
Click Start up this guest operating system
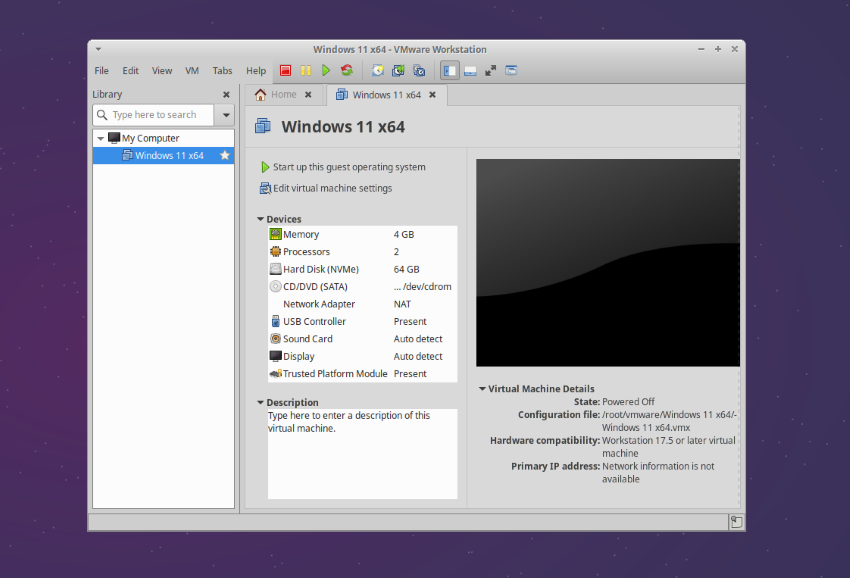tap(348, 167)
